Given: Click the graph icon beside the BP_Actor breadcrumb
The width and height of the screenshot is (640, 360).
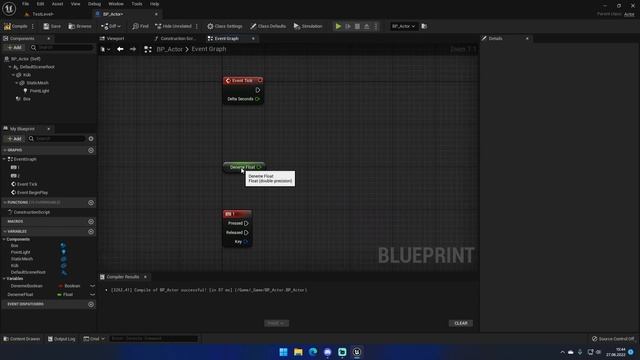Looking at the screenshot, I should pos(148,49).
